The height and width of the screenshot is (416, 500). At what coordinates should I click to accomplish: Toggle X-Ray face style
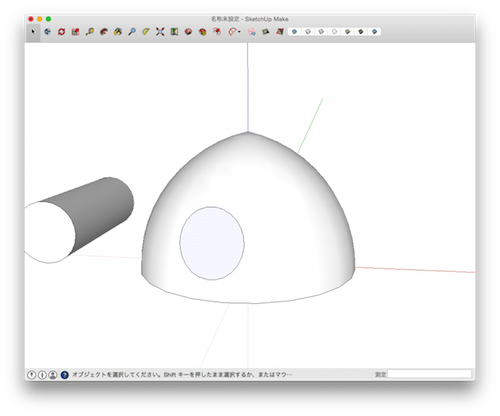(294, 32)
